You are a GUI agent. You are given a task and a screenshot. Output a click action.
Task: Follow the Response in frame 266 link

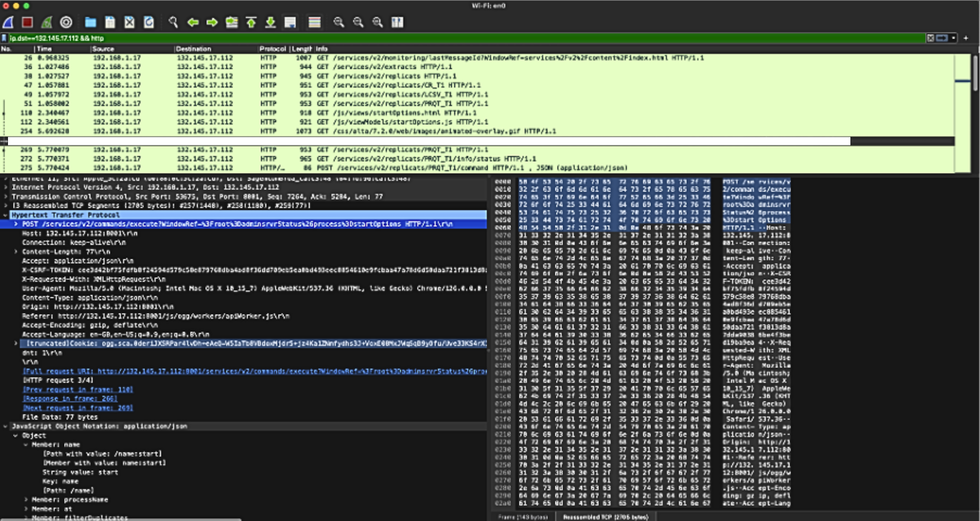[x=70, y=398]
